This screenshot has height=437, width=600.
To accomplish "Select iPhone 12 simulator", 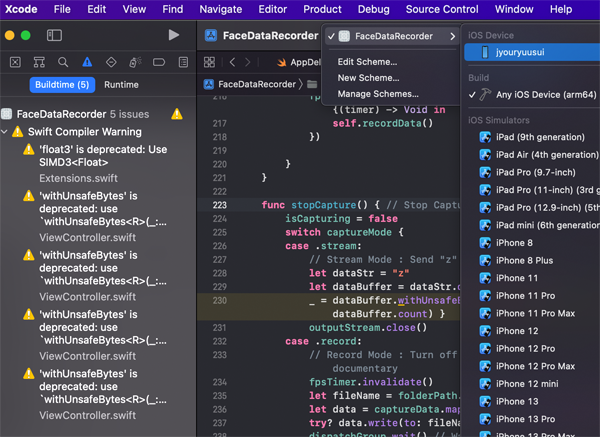I will coord(533,331).
